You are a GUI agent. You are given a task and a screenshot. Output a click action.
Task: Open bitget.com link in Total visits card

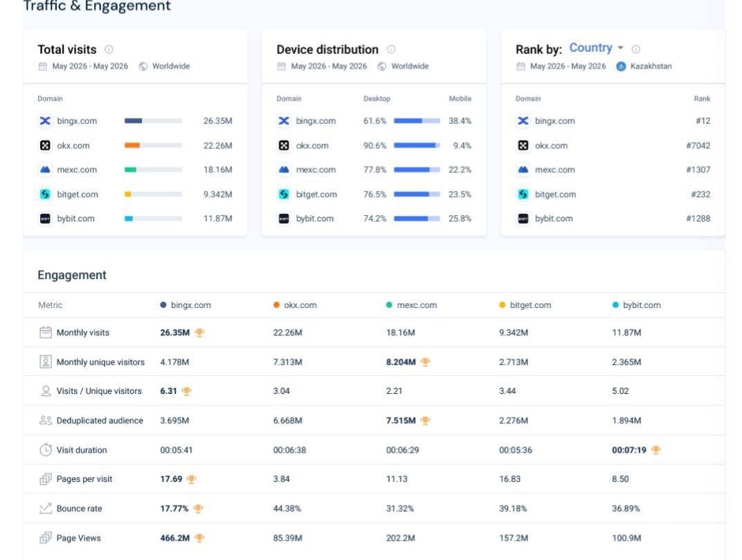click(x=77, y=194)
